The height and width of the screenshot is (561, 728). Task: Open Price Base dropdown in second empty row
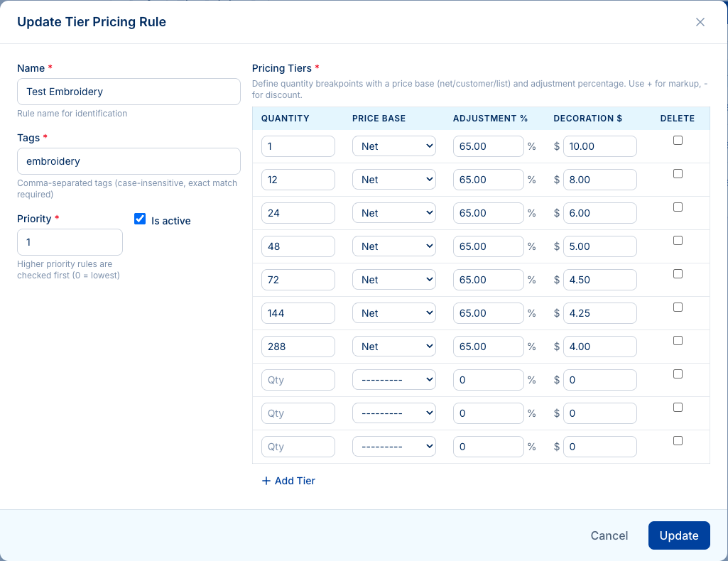[x=393, y=413]
